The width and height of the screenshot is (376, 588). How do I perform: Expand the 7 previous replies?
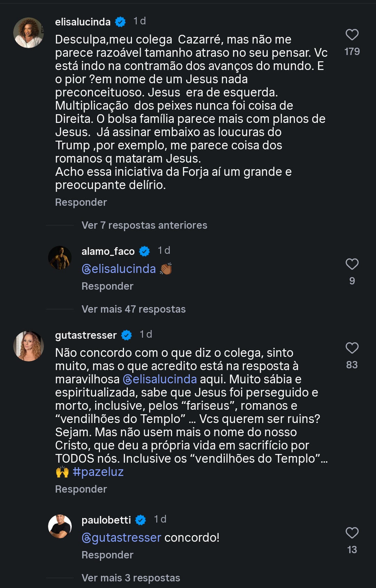point(144,226)
